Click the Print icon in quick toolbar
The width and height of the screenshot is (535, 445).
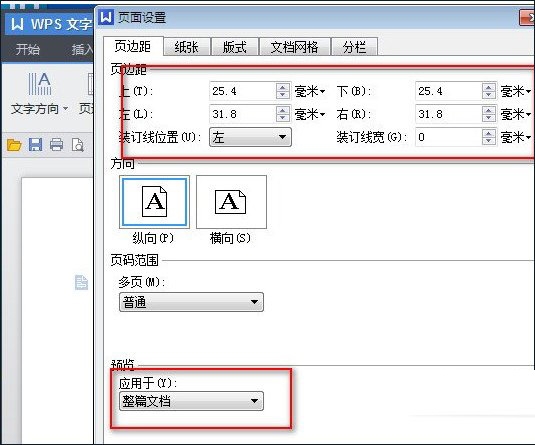tap(57, 145)
